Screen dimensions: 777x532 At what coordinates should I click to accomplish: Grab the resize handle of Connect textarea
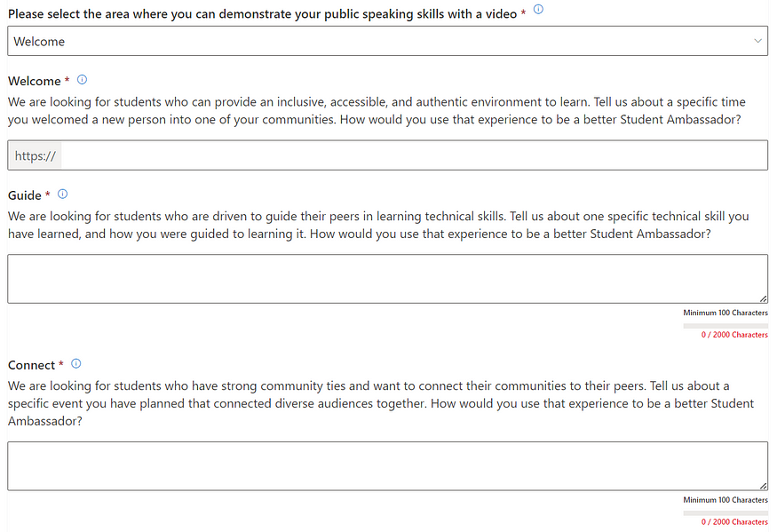pos(763,486)
